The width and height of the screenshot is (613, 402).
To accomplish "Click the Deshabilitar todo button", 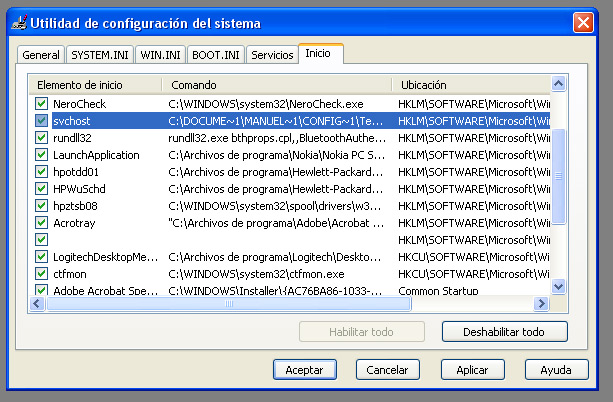I will (504, 332).
